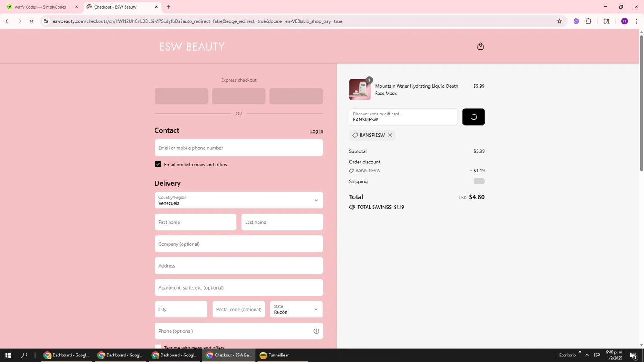
Task: Click the ESP language indicator
Action: 597,355
